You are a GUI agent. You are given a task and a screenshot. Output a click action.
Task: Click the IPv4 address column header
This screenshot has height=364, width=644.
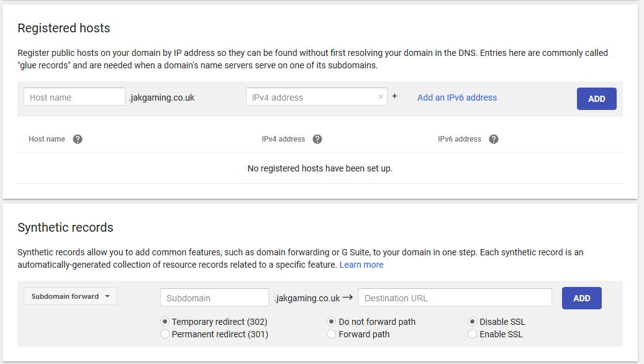pyautogui.click(x=283, y=139)
